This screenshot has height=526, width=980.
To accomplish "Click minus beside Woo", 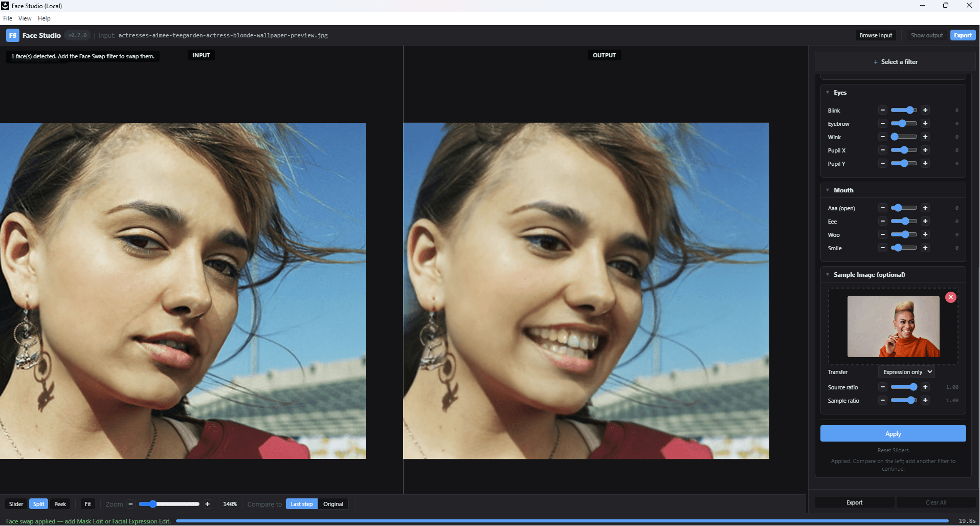I will [x=882, y=234].
